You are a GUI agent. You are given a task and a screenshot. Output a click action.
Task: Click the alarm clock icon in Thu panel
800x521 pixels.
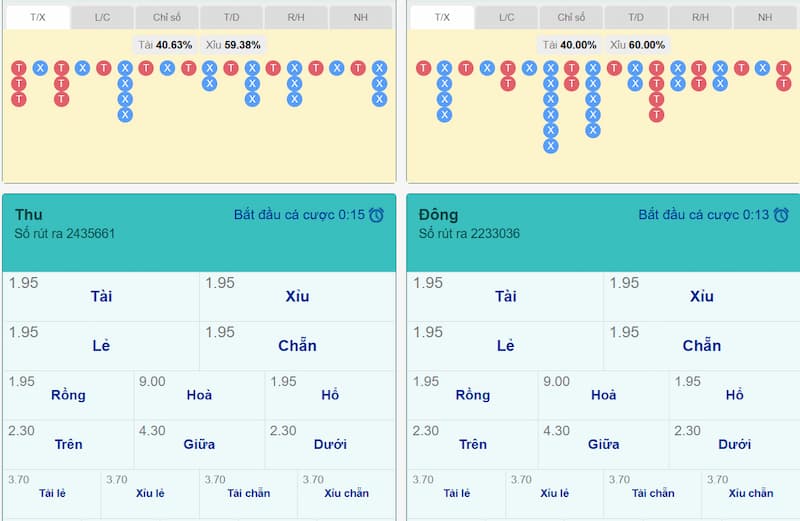click(377, 215)
